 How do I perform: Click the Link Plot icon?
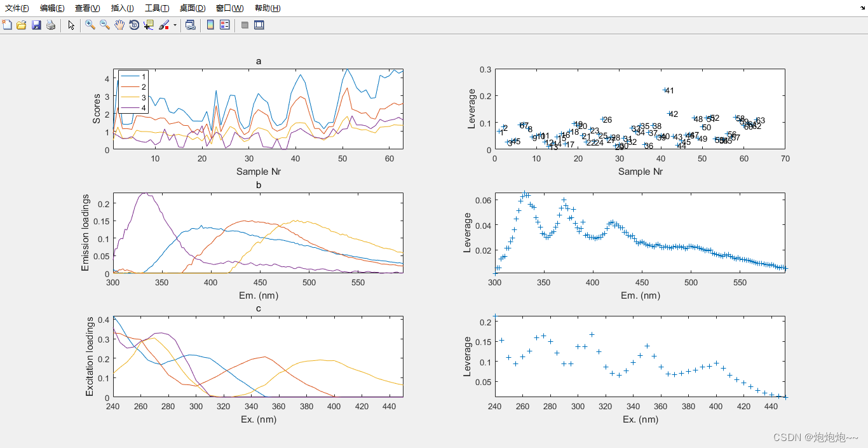(x=190, y=25)
